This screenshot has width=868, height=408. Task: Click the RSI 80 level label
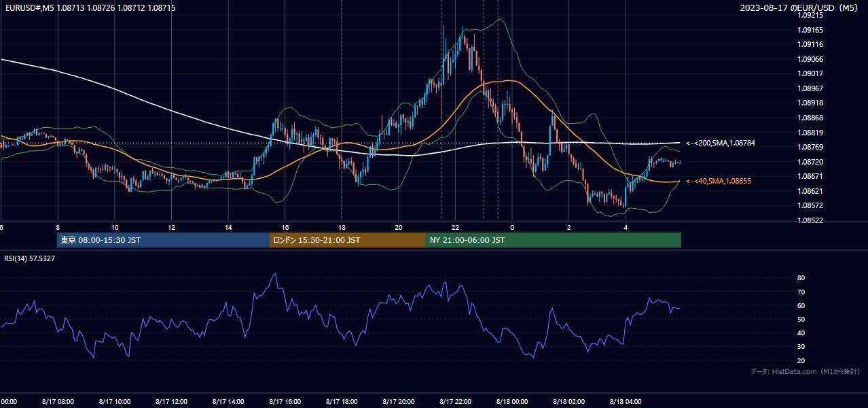point(801,278)
